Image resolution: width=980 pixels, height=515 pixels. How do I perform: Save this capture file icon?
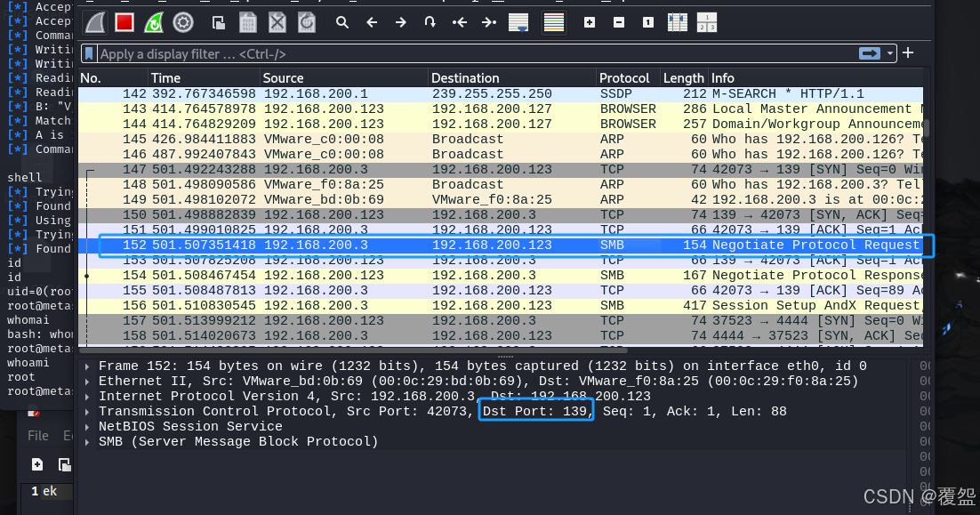tap(248, 23)
